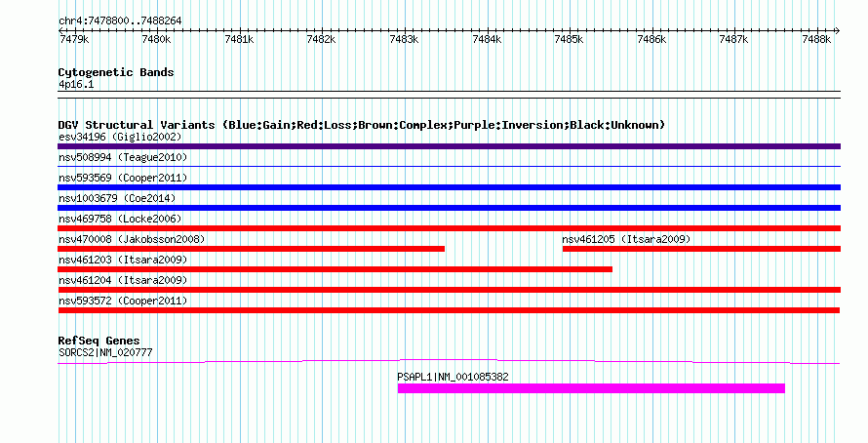
Task: Open variant nsv461205 (Itsara2009) label
Action: pos(627,239)
